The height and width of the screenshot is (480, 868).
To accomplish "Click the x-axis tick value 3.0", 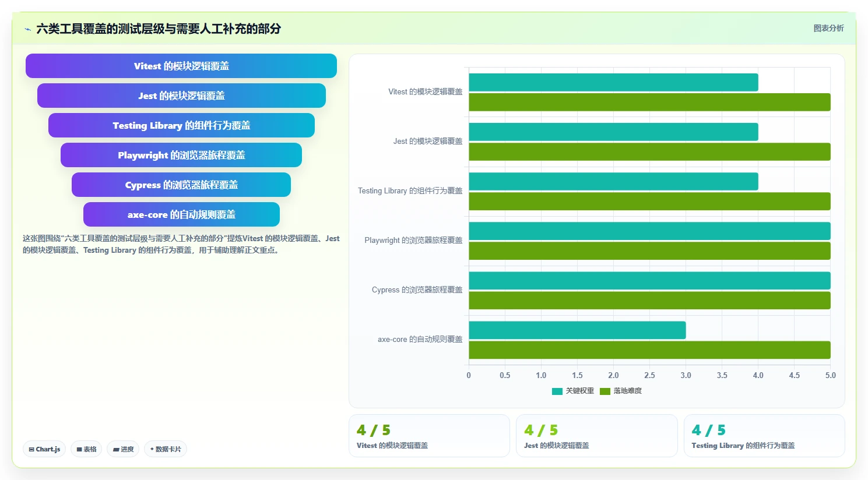I will click(686, 375).
